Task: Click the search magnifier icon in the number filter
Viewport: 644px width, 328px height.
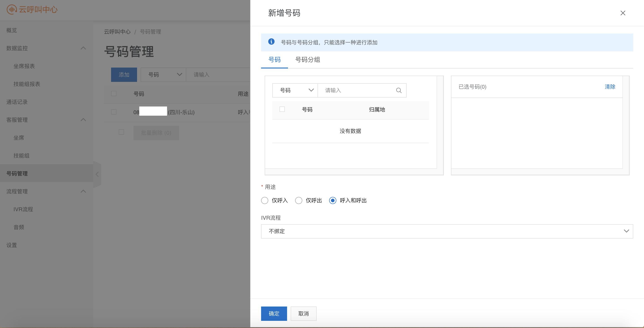Action: (x=399, y=90)
